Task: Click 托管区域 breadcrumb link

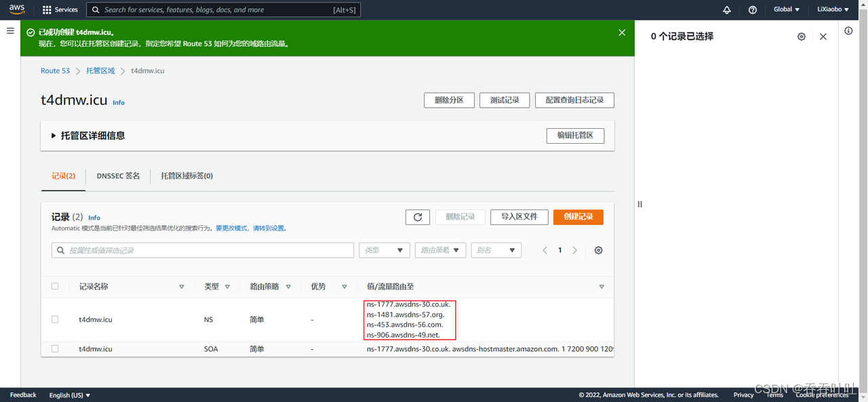Action: pos(100,71)
